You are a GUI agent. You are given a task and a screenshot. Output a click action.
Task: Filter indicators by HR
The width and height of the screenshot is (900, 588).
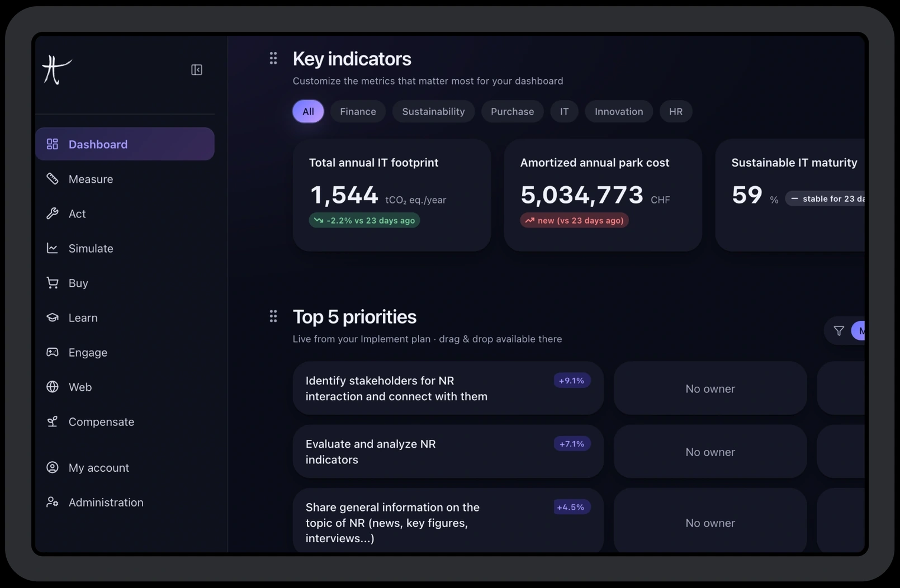coord(675,111)
